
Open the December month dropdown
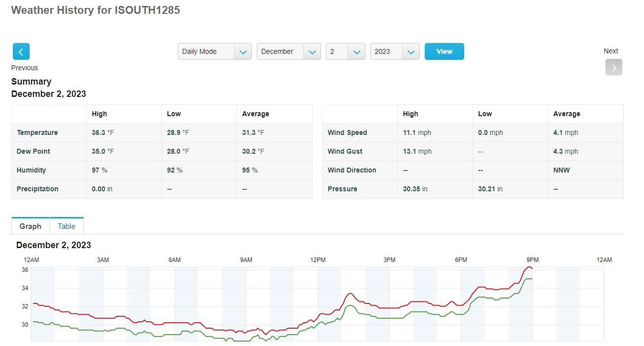(x=288, y=51)
